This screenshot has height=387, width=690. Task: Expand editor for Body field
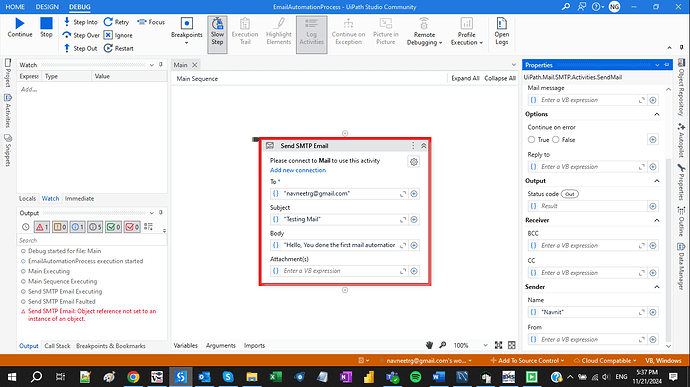[403, 245]
